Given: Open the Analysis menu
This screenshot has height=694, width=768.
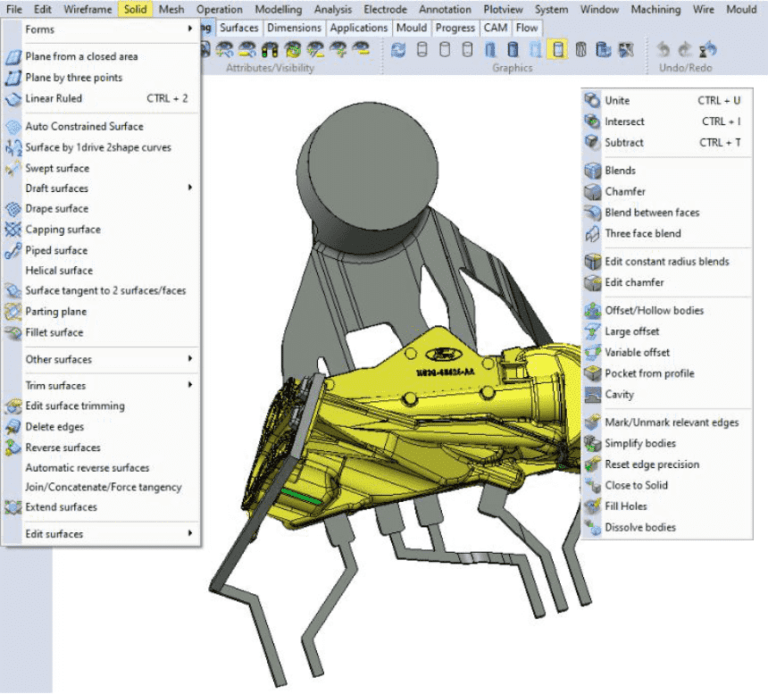Looking at the screenshot, I should pyautogui.click(x=333, y=9).
